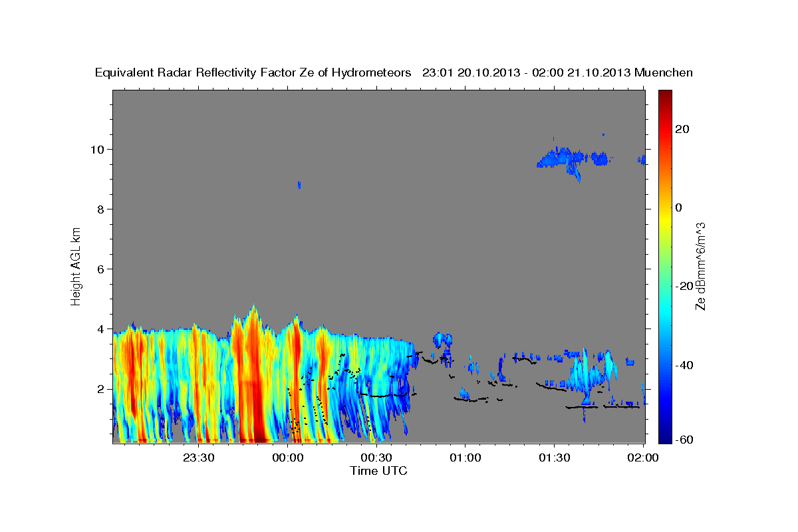Viewport: 798px width, 532px height.
Task: Click the height tick label 8
Action: [102, 209]
